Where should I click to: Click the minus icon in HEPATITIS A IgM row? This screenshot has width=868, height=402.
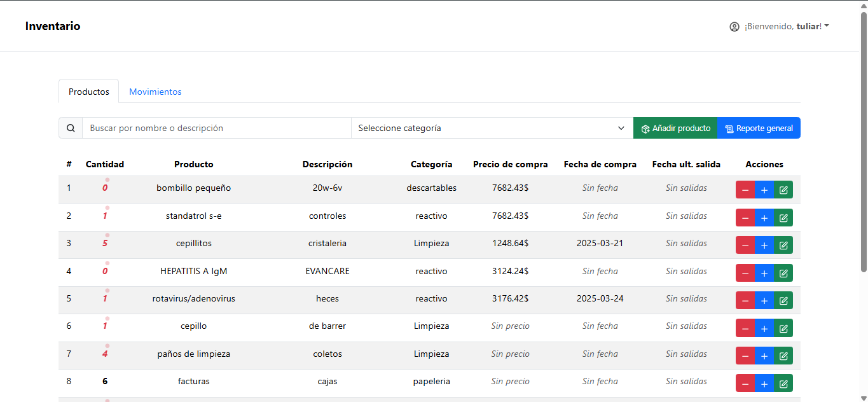pyautogui.click(x=745, y=273)
